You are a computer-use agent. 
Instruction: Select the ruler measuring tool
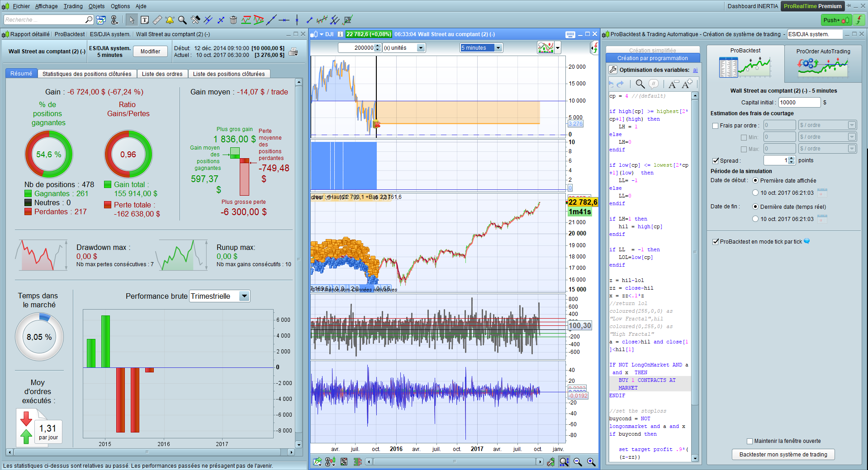click(157, 20)
